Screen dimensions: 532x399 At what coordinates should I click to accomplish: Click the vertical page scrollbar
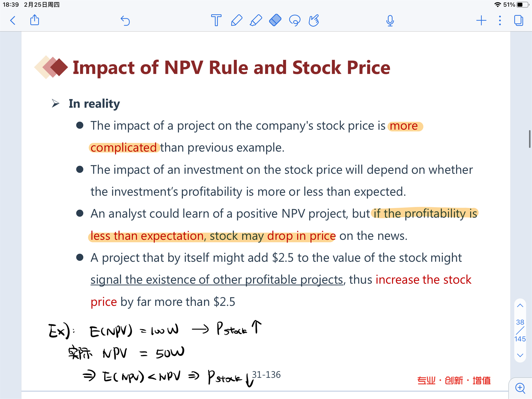click(x=530, y=139)
